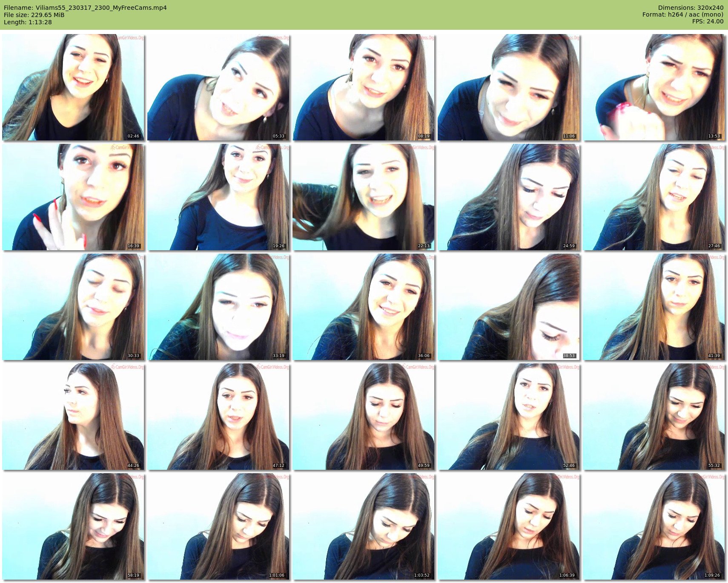This screenshot has width=728, height=583.
Task: Click the Filename text in header
Action: pos(85,8)
